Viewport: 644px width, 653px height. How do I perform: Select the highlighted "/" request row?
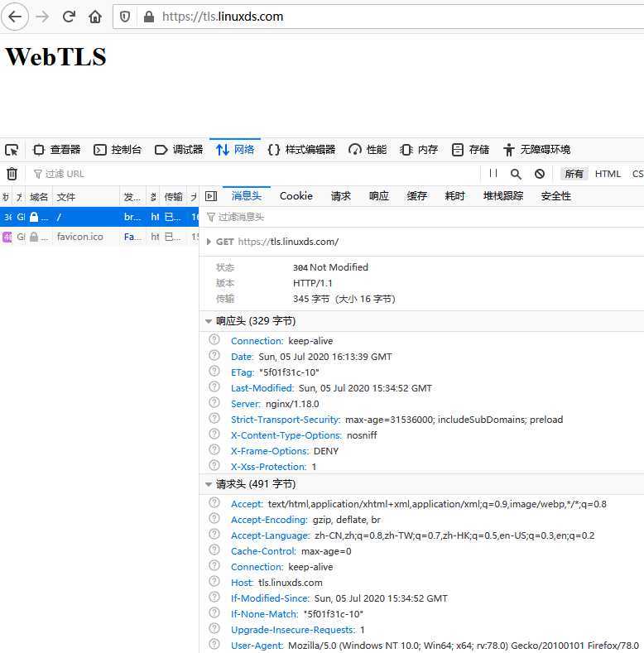(x=99, y=217)
